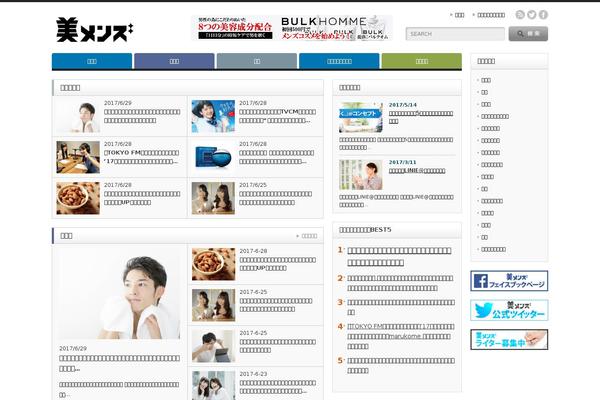The width and height of the screenshot is (600, 400).
Task: Open the number 3 BEST5 ranking article
Action: pyautogui.click(x=401, y=307)
